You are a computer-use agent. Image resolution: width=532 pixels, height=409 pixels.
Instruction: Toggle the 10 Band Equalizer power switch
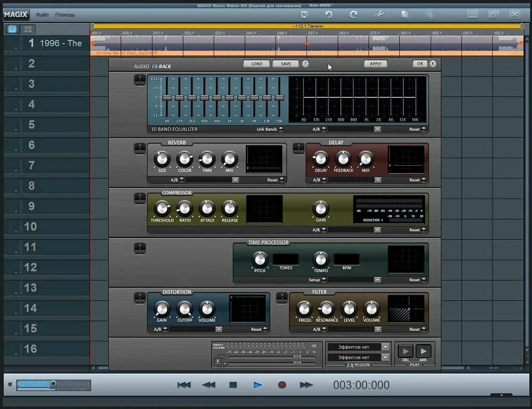click(140, 80)
